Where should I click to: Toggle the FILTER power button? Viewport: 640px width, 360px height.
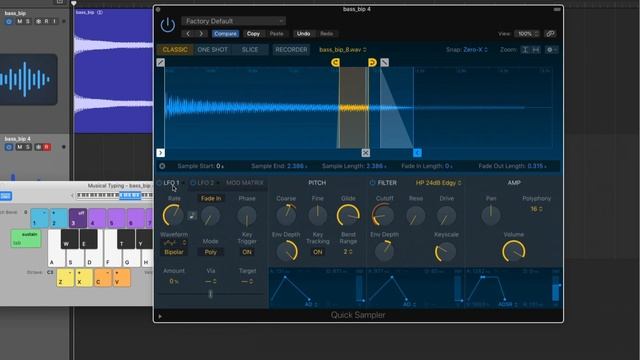(x=372, y=183)
